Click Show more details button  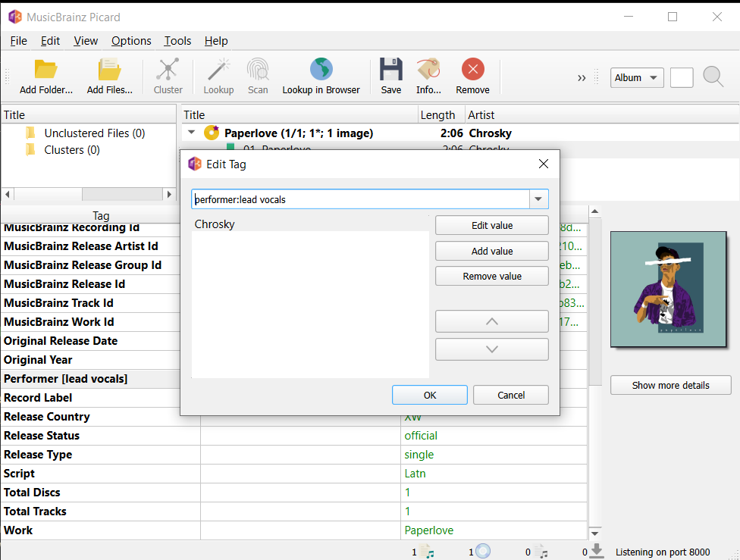coord(670,385)
